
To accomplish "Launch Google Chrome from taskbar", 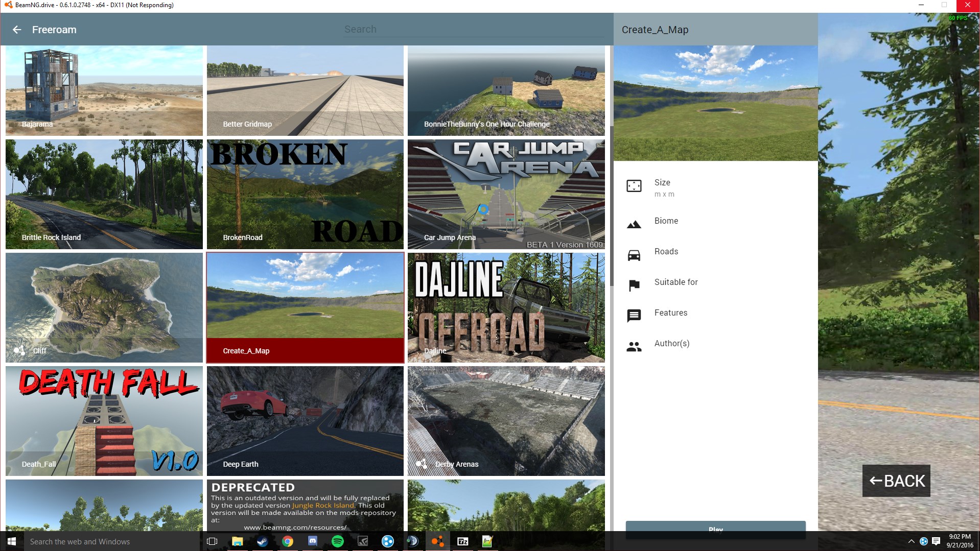I will (288, 541).
